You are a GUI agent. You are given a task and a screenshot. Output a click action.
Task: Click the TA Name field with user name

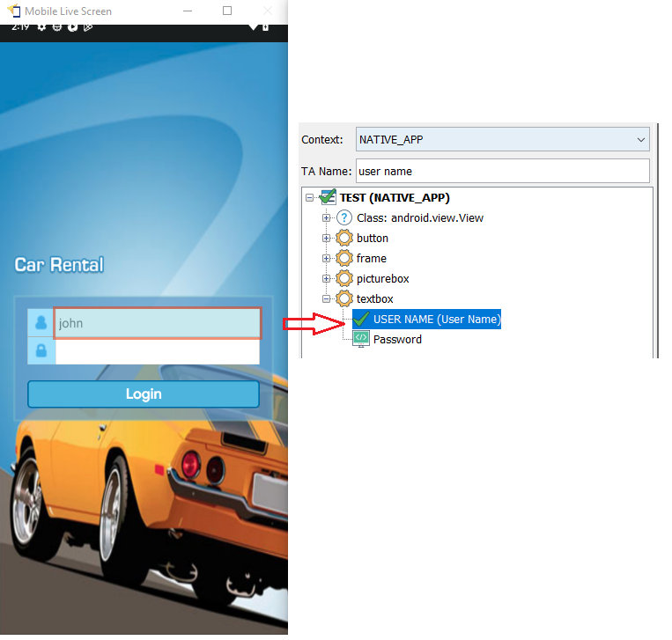(502, 171)
